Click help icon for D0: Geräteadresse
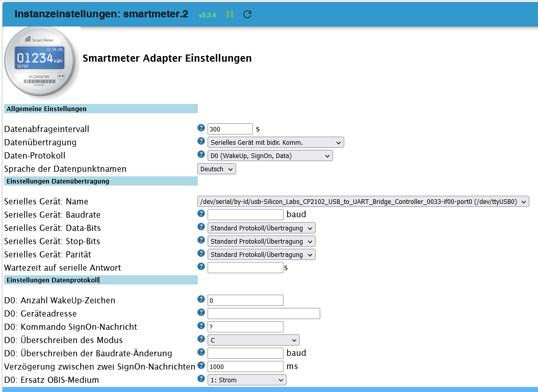 (x=201, y=313)
